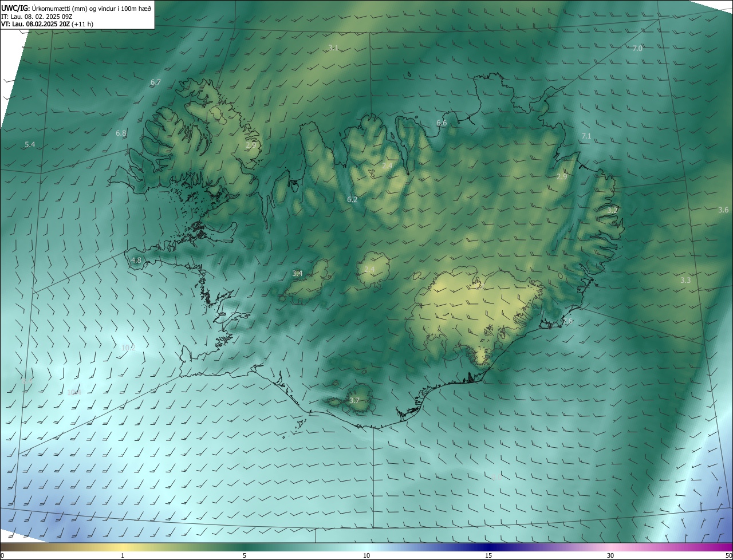Click the 3.3 value label offshore east
Viewport: 733px width, 560px height.
[685, 281]
